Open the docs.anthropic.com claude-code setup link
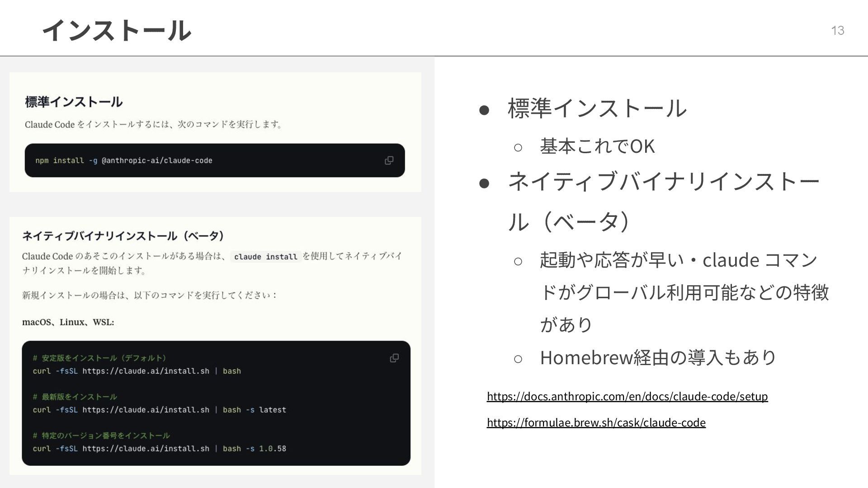Screen dimensions: 868x488 click(627, 396)
